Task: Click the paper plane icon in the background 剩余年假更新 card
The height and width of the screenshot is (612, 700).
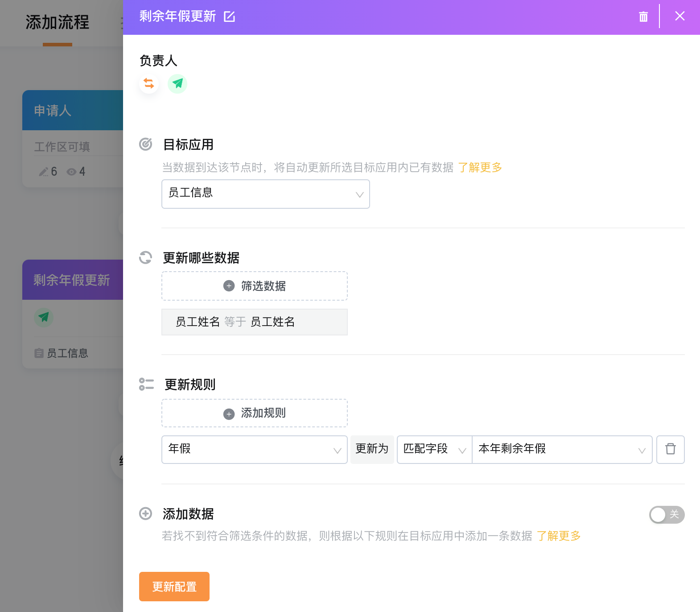Action: click(x=44, y=317)
